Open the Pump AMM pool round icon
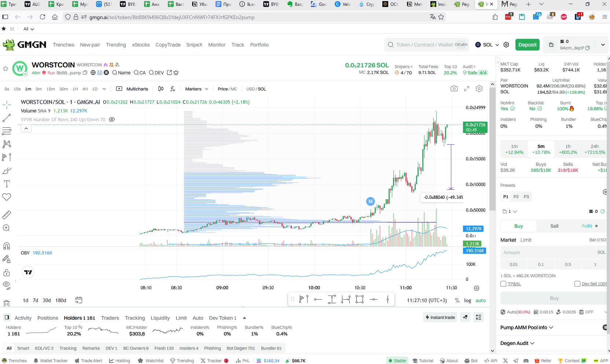Screen dimensions: 610x364 [606, 327]
